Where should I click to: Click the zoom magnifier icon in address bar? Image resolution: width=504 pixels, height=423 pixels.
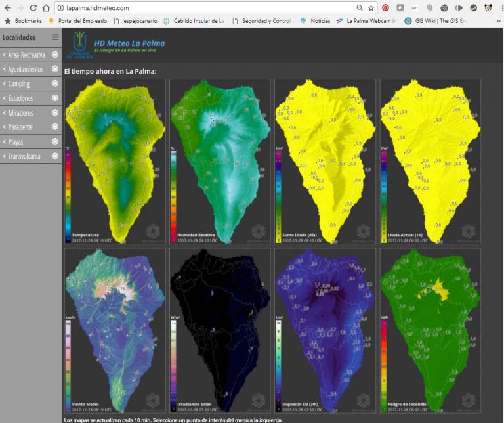coord(358,8)
